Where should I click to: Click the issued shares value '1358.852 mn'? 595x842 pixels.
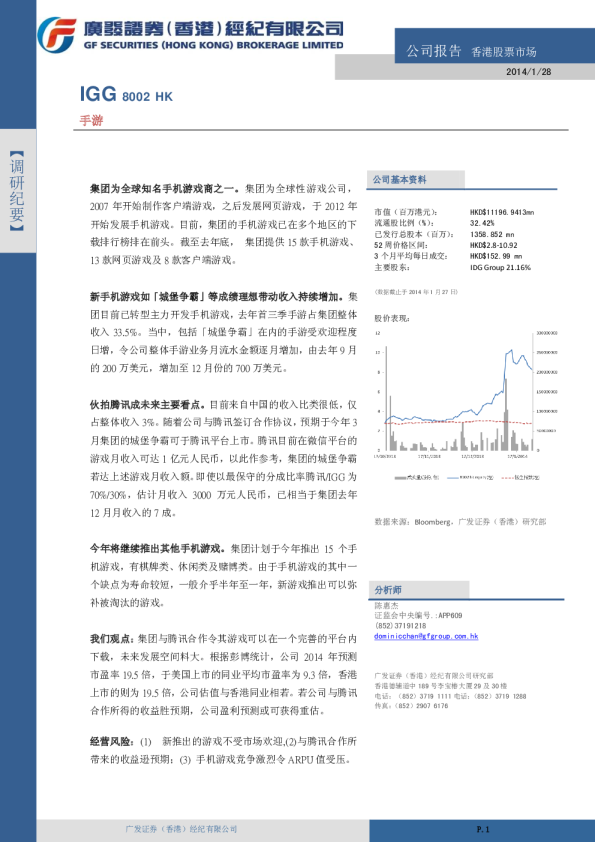[492, 234]
